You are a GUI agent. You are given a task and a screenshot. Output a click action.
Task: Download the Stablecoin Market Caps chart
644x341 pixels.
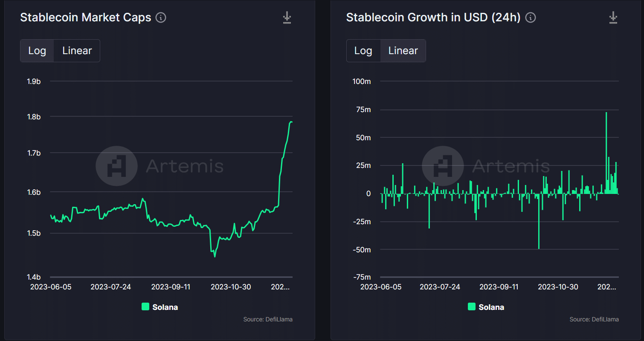[287, 17]
